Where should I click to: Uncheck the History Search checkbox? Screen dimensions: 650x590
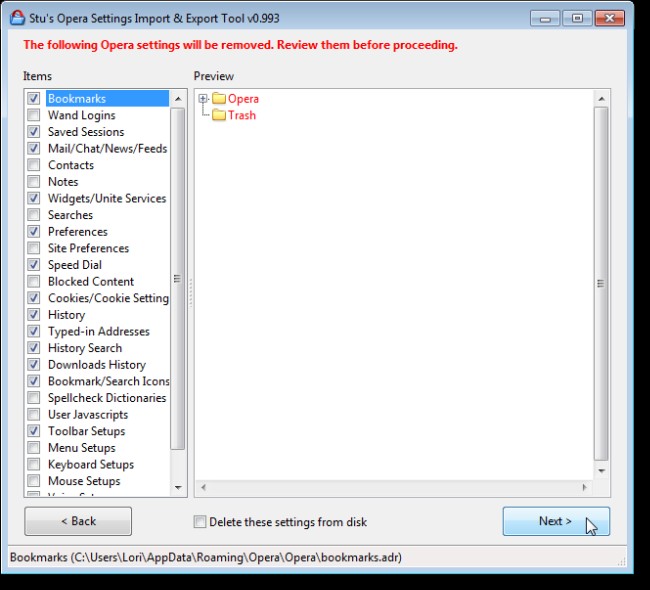point(34,348)
